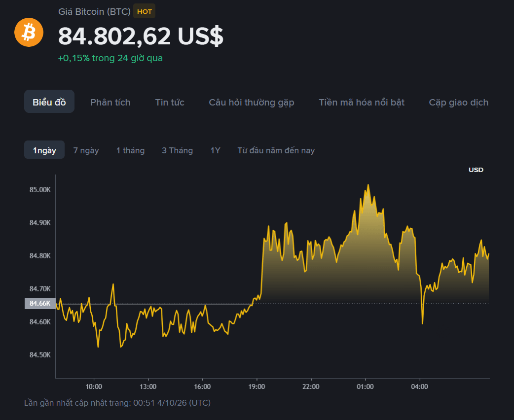
Task: Click the Giá Bitcoin (BTC) heading
Action: [x=94, y=11]
